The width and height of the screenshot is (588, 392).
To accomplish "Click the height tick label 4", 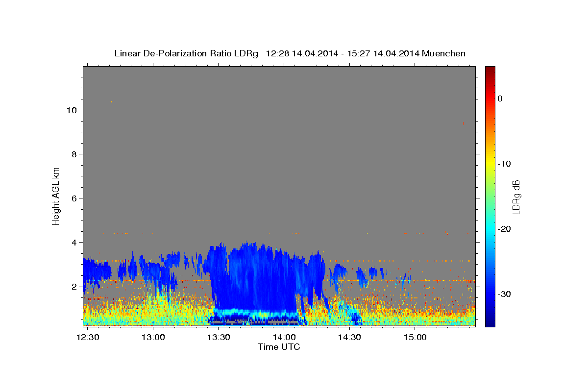I will coord(73,242).
